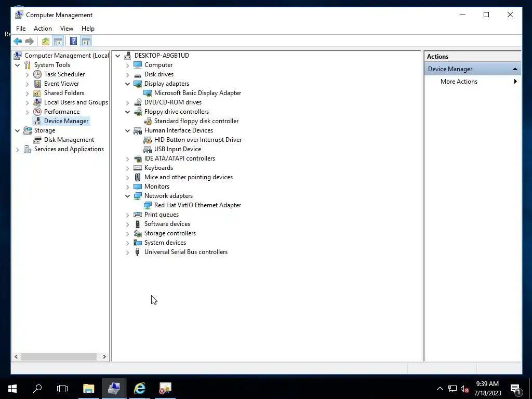Click the Performance gauge icon
532x399 pixels.
tap(37, 112)
